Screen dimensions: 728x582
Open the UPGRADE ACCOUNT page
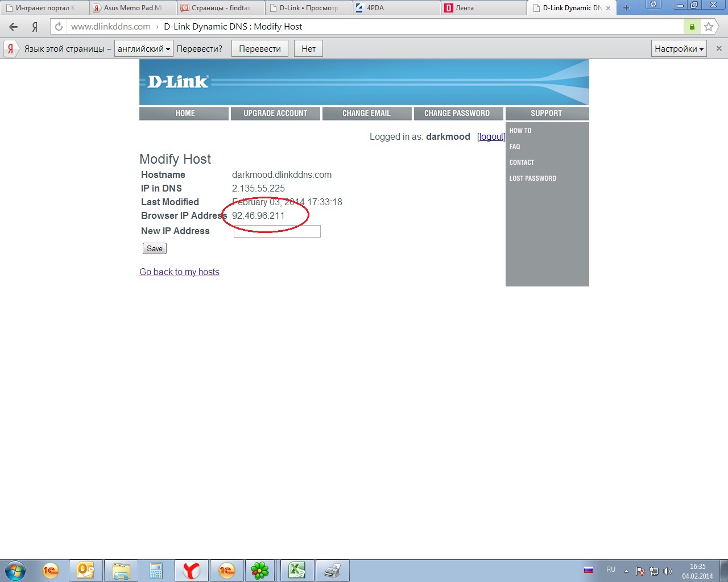tap(275, 114)
